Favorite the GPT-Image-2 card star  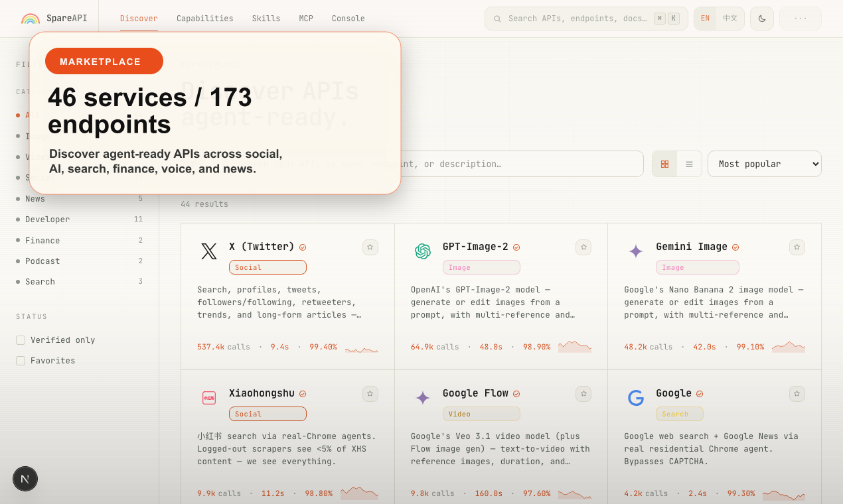coord(583,247)
